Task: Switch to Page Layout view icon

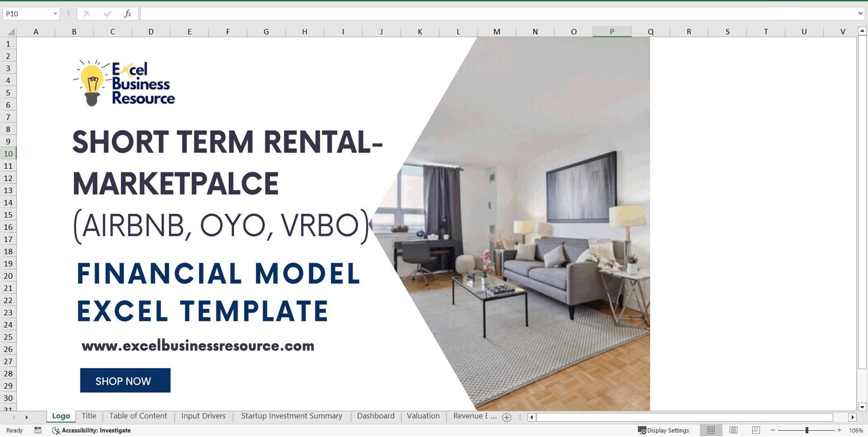Action: [734, 430]
